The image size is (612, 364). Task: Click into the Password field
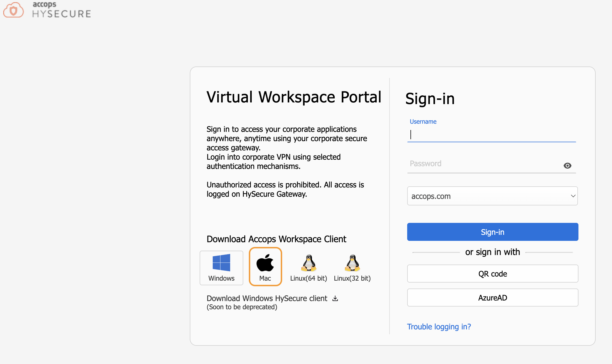click(x=483, y=164)
